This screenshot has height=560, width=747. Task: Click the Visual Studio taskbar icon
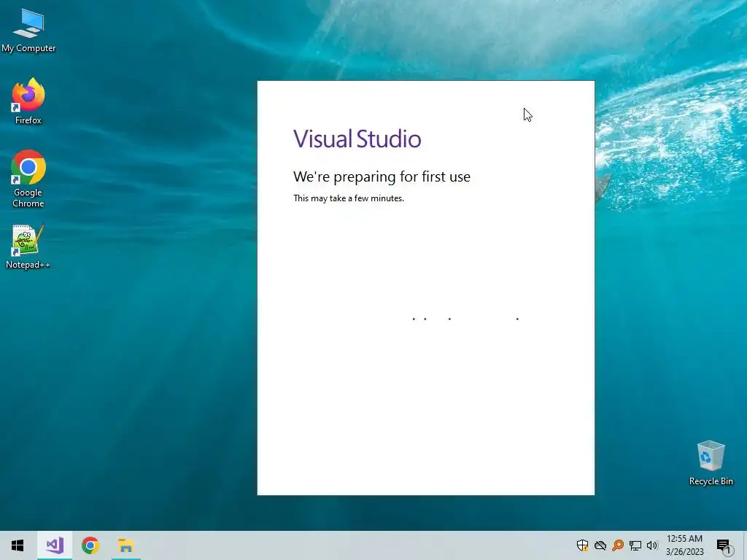tap(55, 545)
